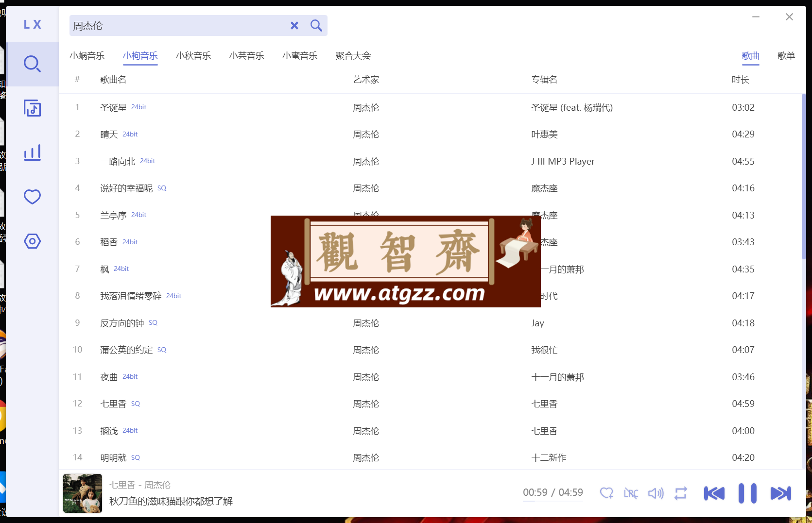Select the song 明明就
Viewport: 812px width, 523px height.
[x=113, y=458]
